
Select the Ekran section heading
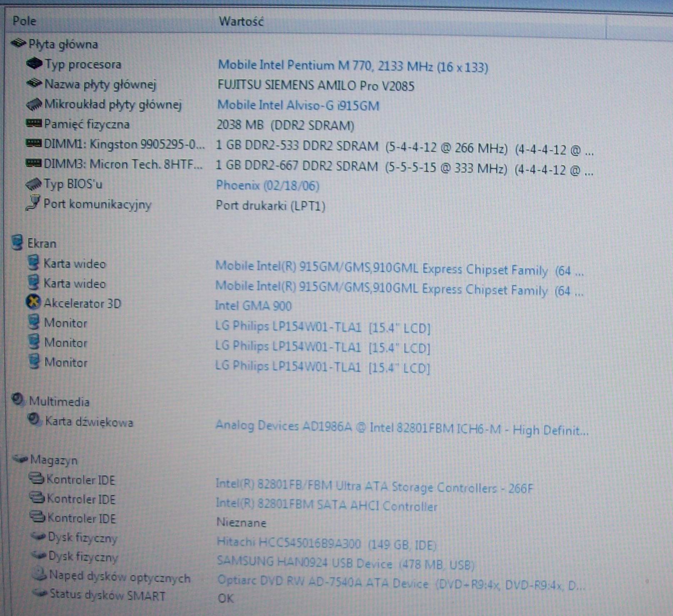[42, 243]
